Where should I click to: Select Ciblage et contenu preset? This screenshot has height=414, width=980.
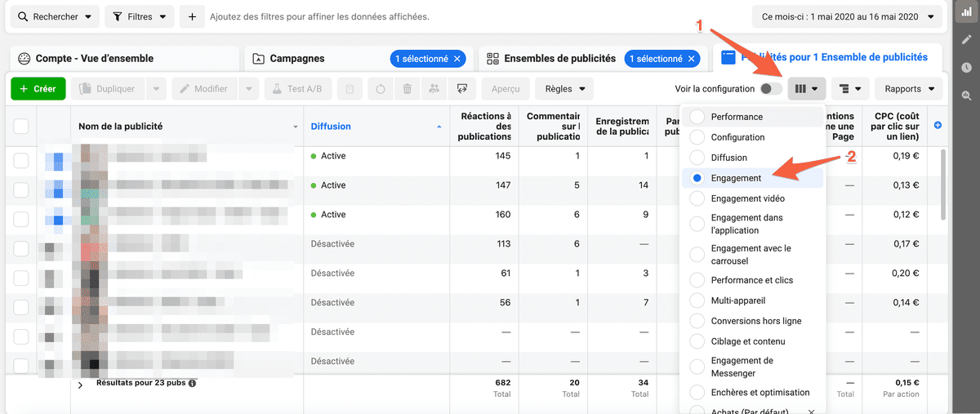click(752, 341)
